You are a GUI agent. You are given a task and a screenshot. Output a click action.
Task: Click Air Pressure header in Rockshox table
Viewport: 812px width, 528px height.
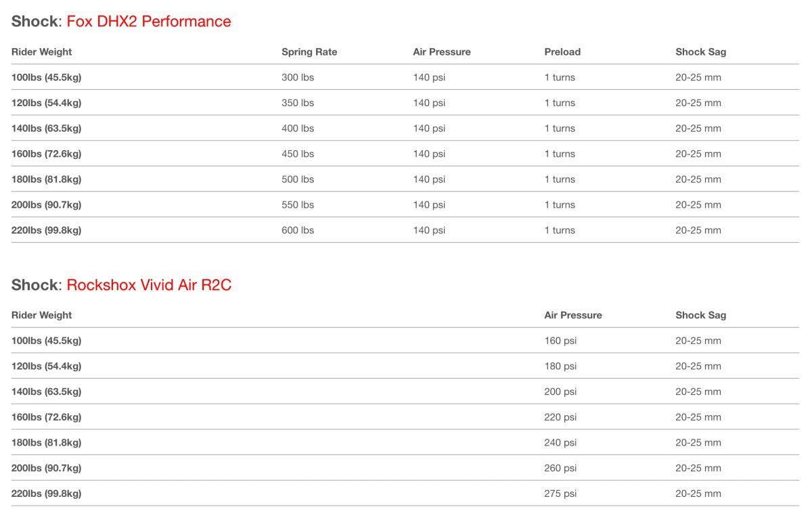573,315
